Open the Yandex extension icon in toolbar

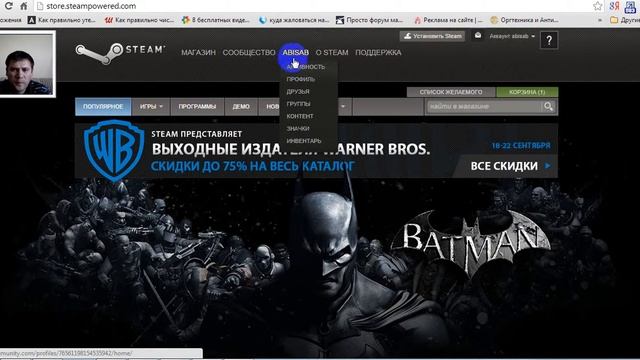tap(614, 6)
